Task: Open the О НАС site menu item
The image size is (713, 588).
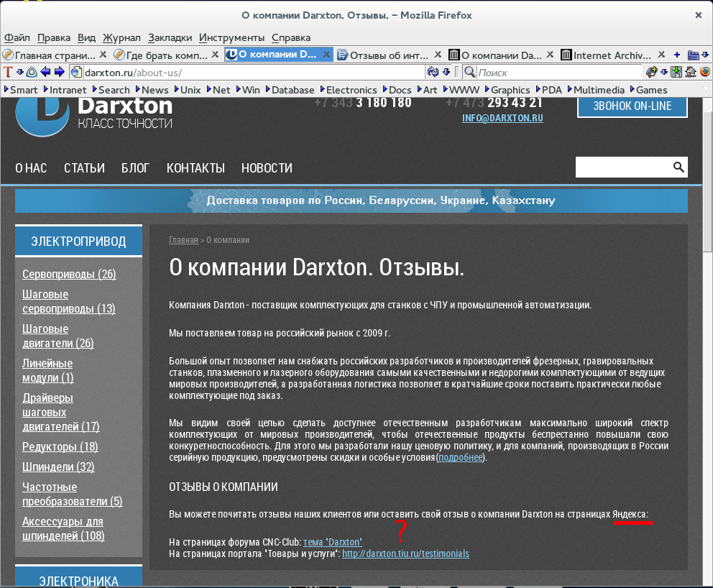Action: coord(31,168)
